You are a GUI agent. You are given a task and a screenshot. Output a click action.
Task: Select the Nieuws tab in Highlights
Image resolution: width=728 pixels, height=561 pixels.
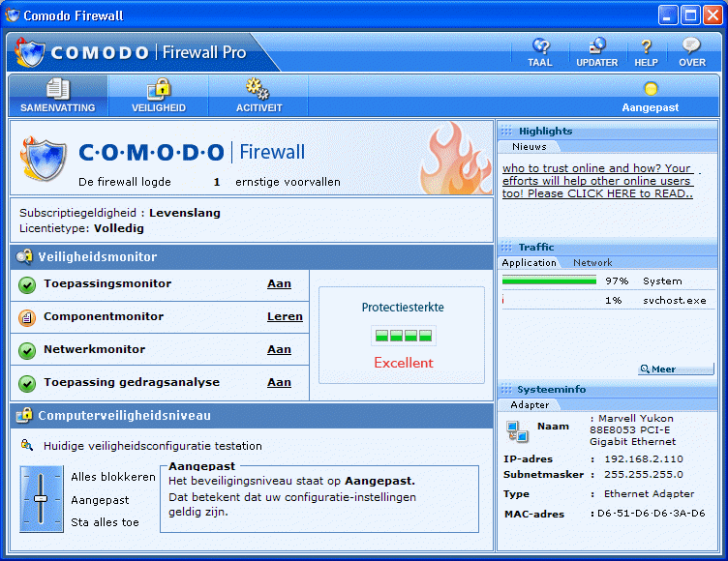coord(530,147)
